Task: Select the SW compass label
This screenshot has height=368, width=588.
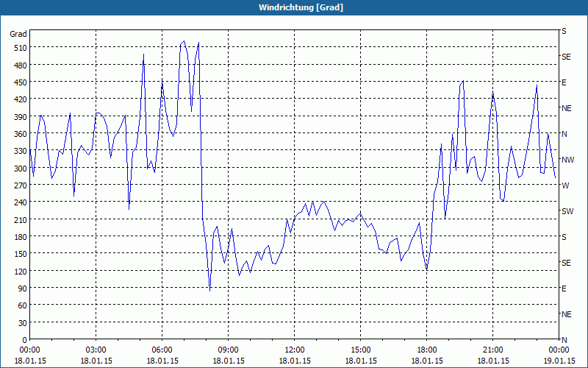Action: pos(567,211)
